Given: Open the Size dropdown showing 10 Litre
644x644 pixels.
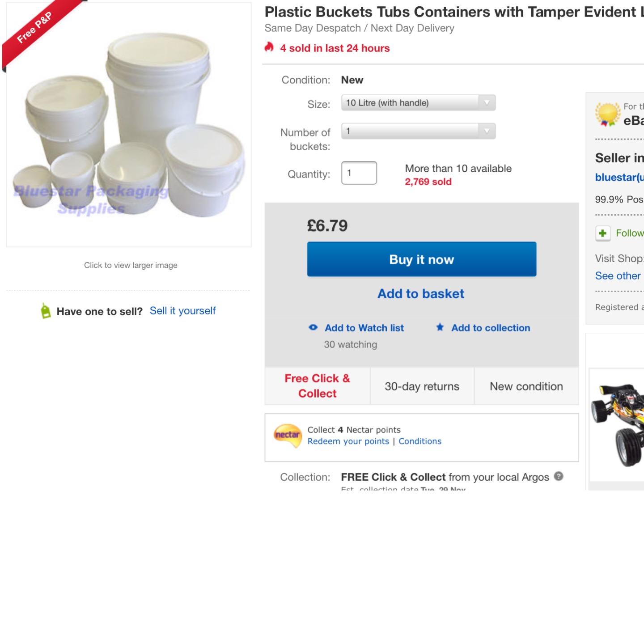Looking at the screenshot, I should tap(411, 103).
